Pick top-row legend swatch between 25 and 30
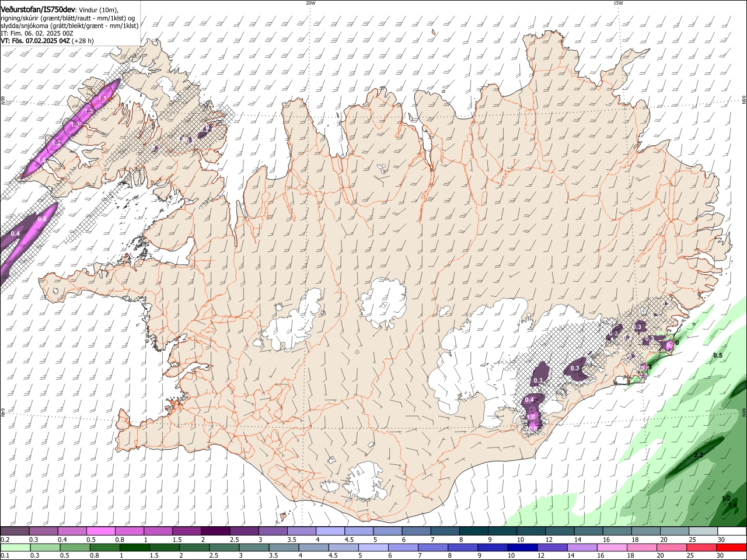Viewport: 747px width, 560px height. 703,531
